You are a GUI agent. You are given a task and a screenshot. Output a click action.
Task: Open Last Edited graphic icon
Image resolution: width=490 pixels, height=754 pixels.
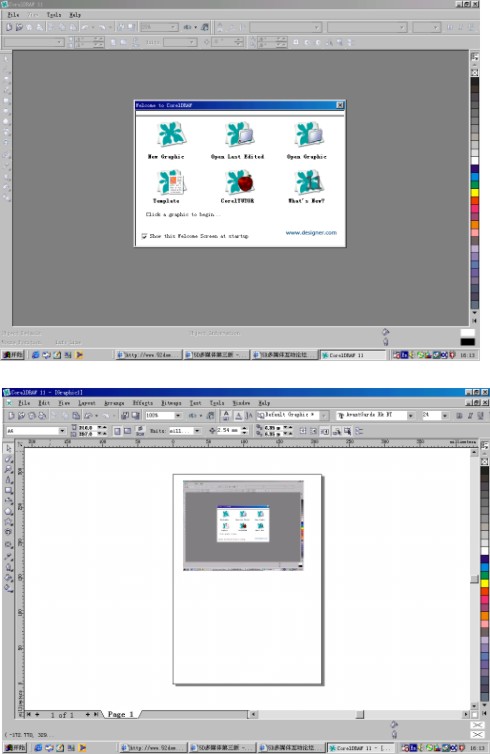[x=239, y=134]
